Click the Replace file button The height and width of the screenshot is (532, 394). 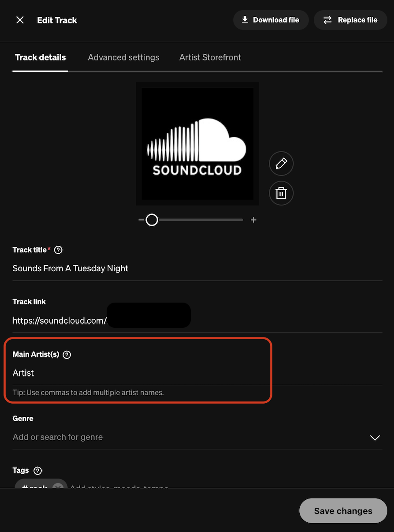click(x=350, y=20)
